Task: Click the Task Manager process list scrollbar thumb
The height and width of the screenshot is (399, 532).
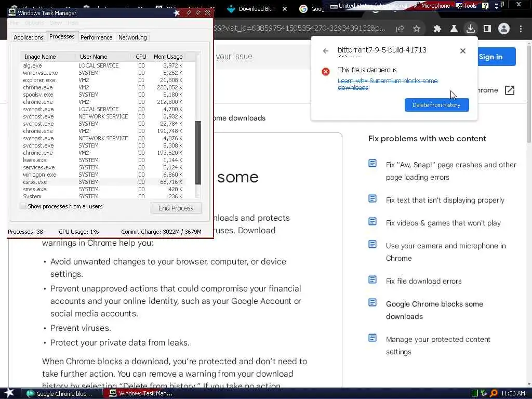Action: coord(198,153)
